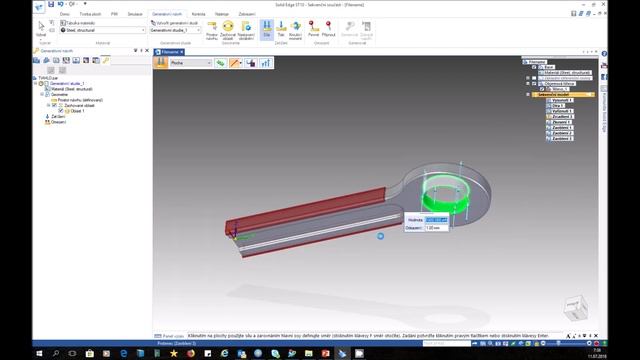The height and width of the screenshot is (360, 640).
Task: Open the PMI ribbon tab
Action: pos(114,14)
